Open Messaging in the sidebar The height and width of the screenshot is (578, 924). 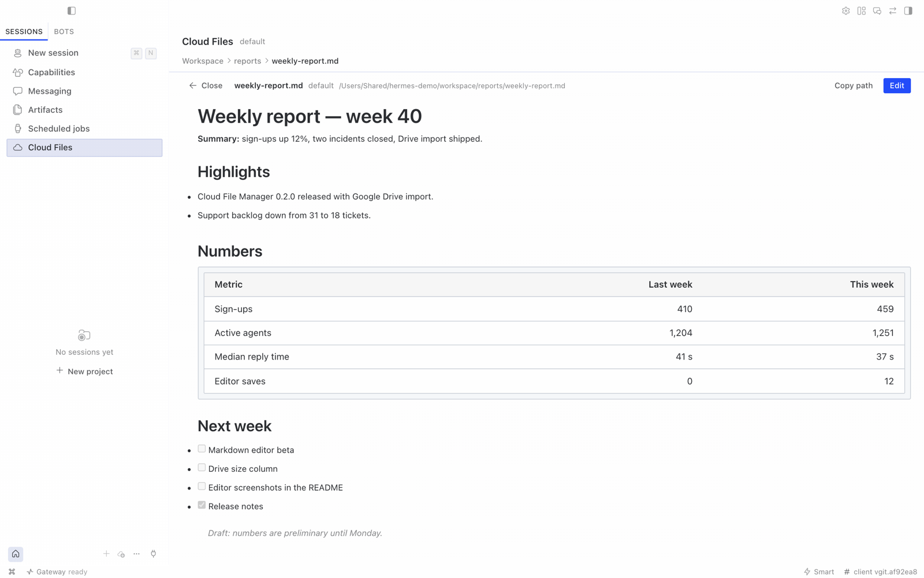pyautogui.click(x=84, y=91)
